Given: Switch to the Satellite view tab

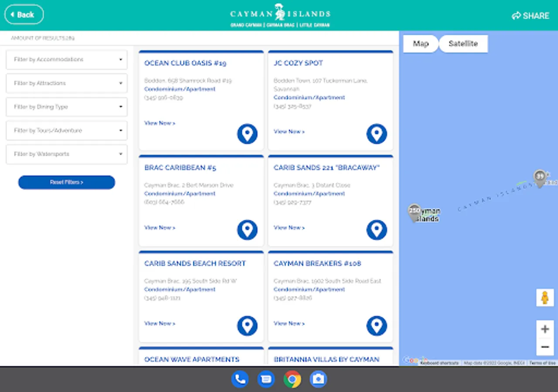Looking at the screenshot, I should (x=463, y=44).
